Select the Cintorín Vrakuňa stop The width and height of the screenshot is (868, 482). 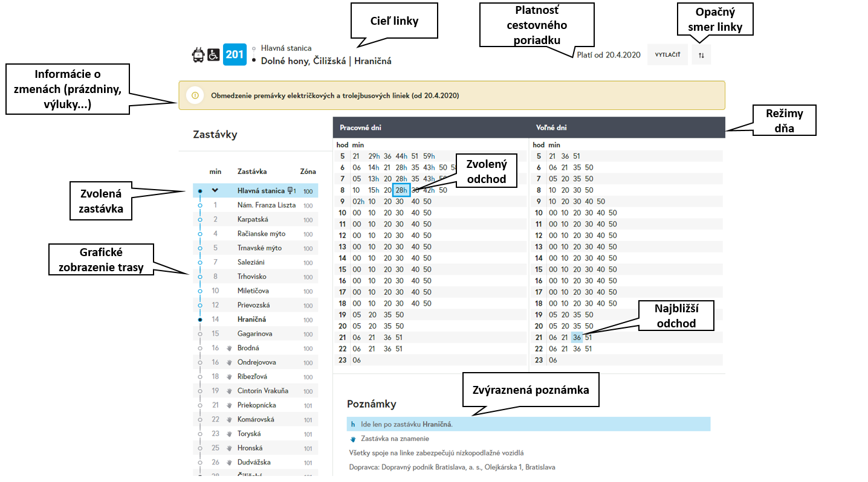click(262, 391)
